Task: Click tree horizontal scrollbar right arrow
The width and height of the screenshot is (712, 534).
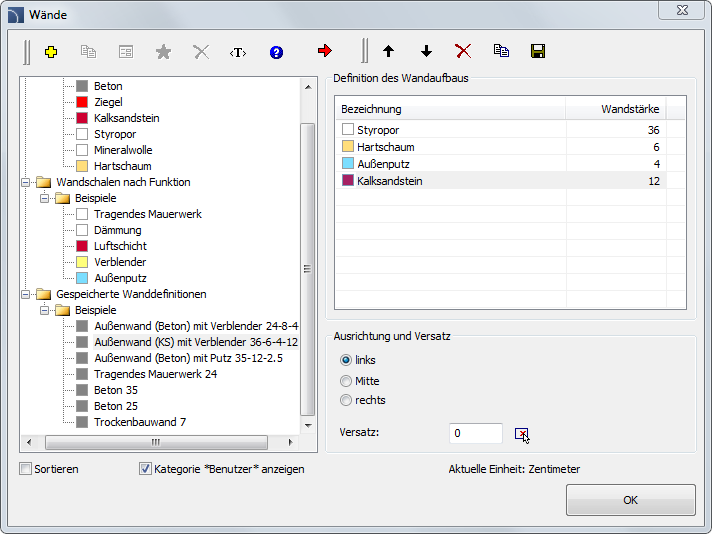Action: [291, 442]
